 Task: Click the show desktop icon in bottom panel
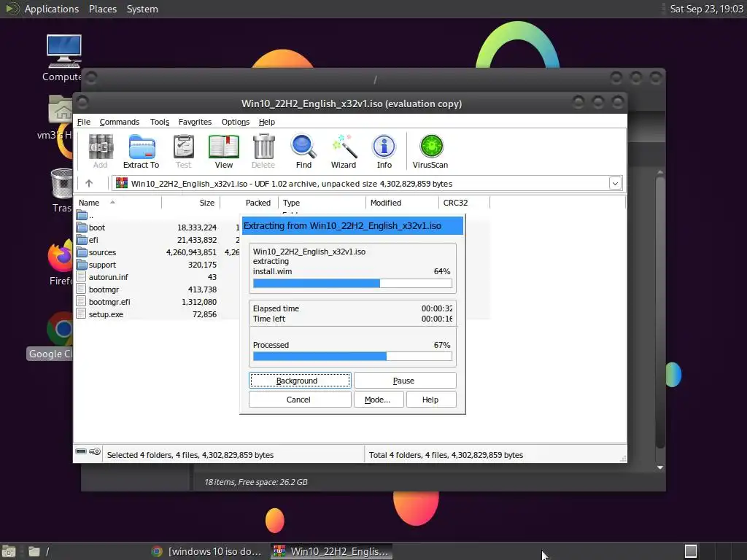(9, 551)
